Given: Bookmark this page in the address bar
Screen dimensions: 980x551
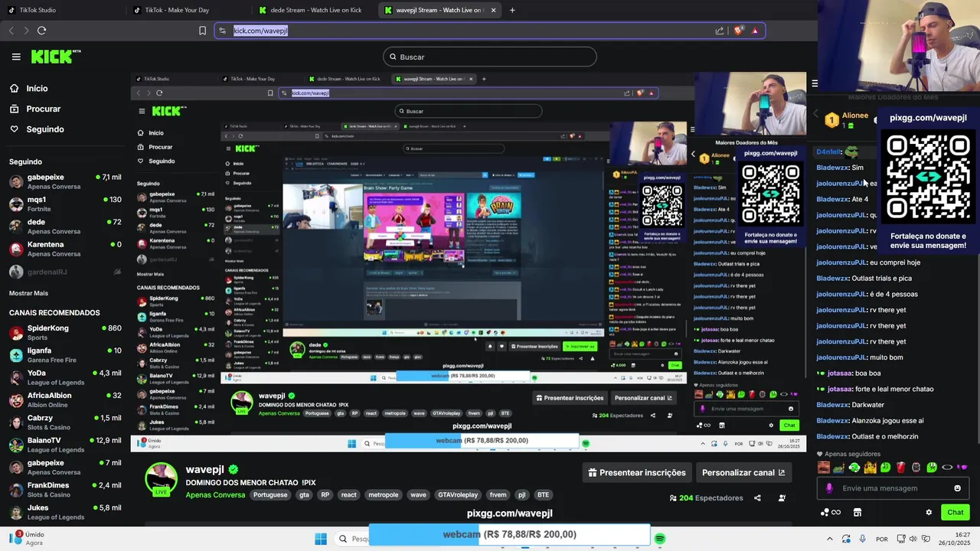Looking at the screenshot, I should click(202, 31).
